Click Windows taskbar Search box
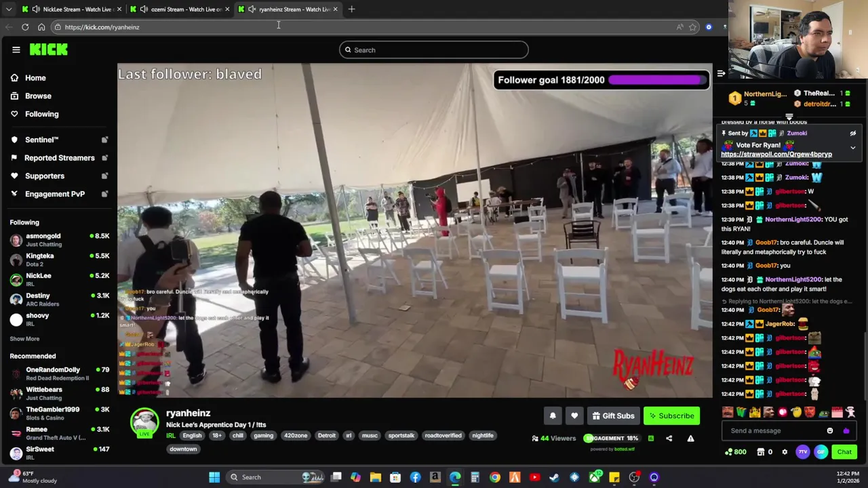The image size is (868, 488). click(277, 477)
